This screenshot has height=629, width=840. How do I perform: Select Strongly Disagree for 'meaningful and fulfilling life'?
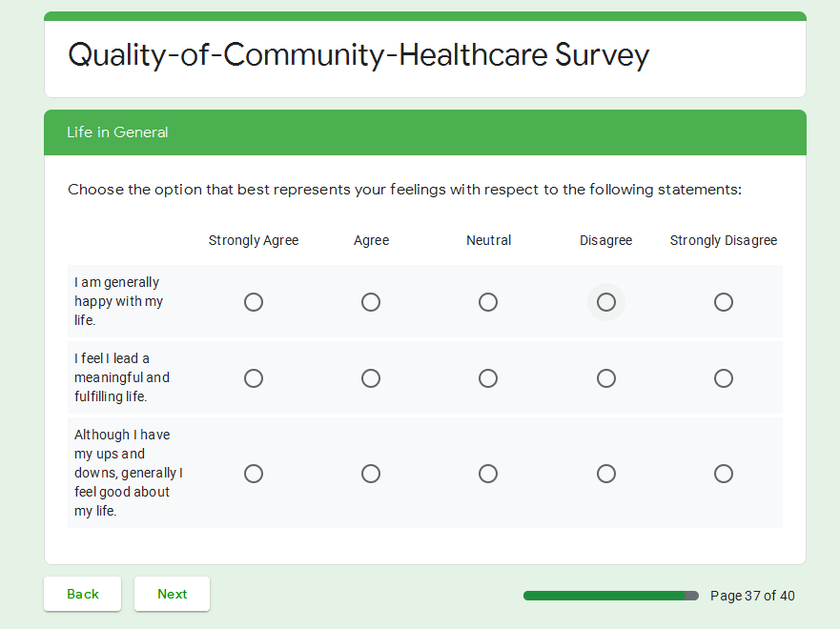tap(724, 378)
